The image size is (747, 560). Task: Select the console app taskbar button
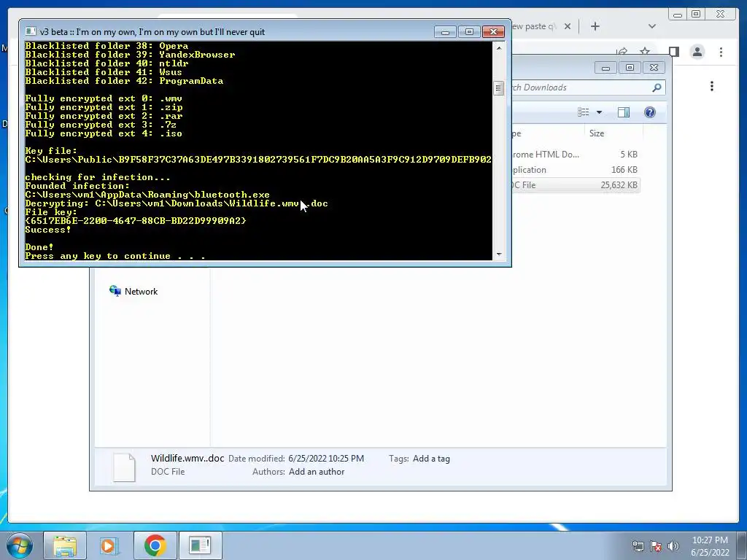click(x=200, y=545)
